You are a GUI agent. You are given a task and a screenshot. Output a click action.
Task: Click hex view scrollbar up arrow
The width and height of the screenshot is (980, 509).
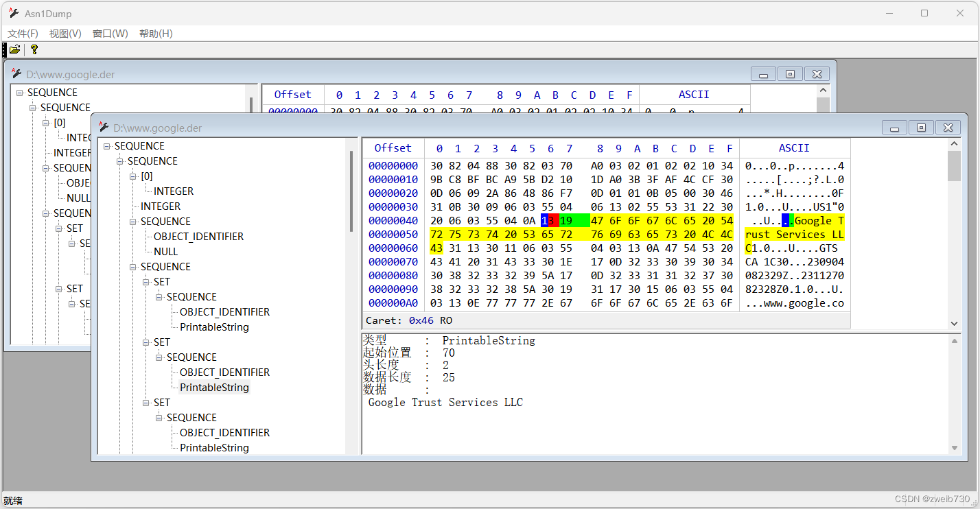(x=954, y=144)
